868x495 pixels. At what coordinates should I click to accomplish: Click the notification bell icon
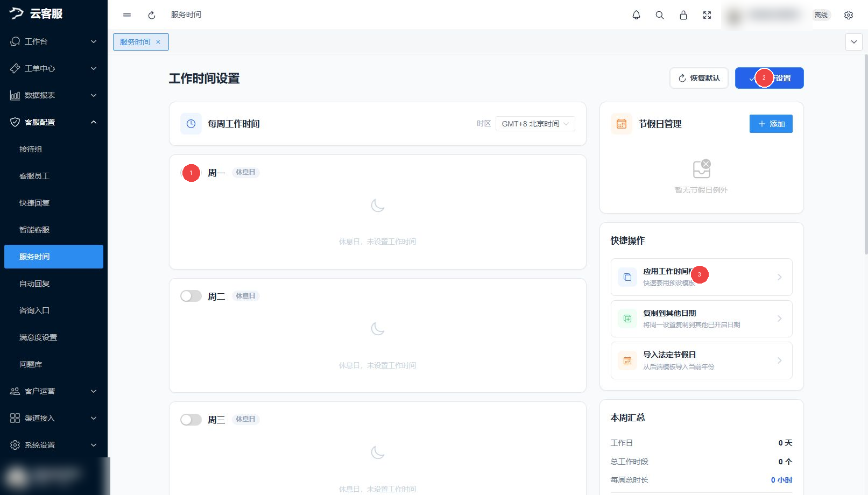click(636, 15)
